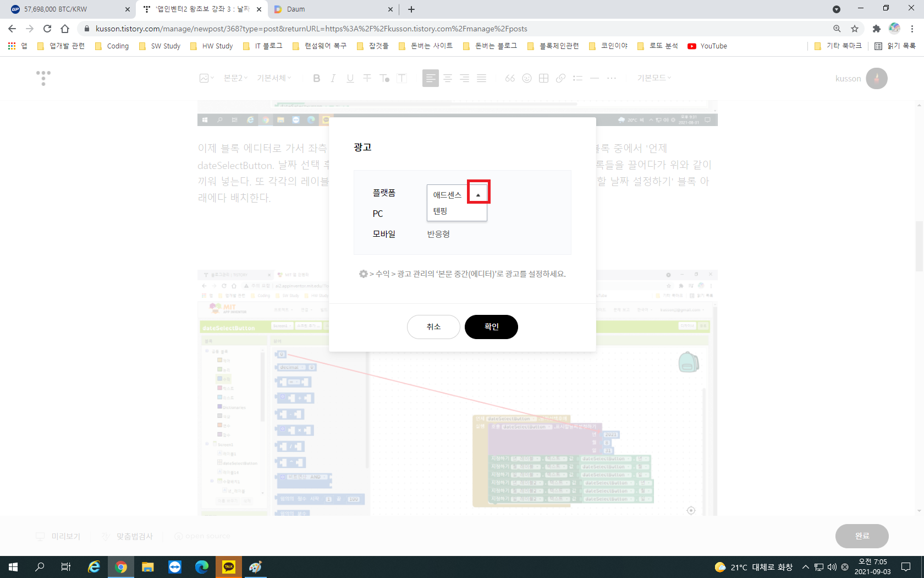Screen dimensions: 924x578
Task: Open IT 블로그 bookmark folder
Action: point(263,46)
